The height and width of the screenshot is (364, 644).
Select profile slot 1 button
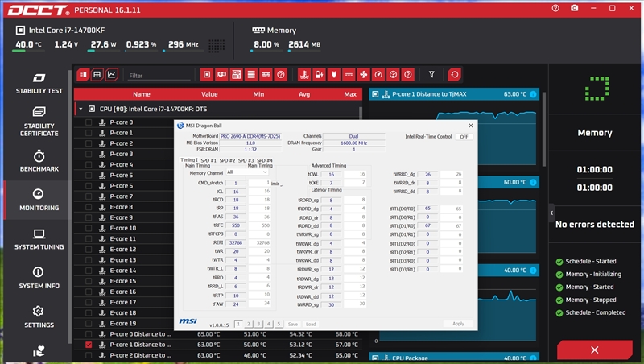pos(238,324)
